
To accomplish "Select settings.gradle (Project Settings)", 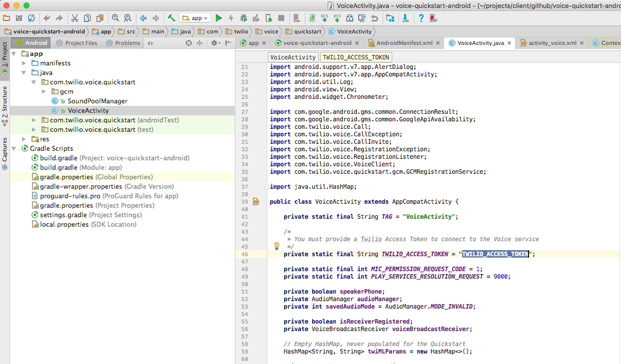I will [86, 215].
